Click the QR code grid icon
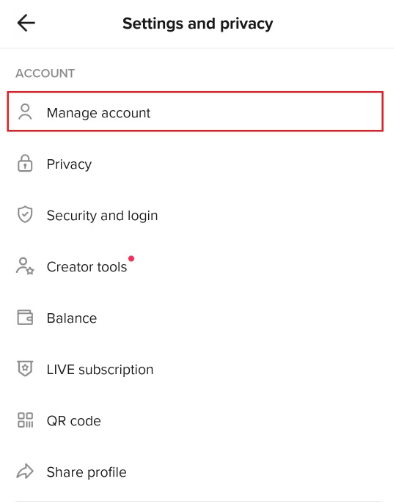Image resolution: width=394 pixels, height=503 pixels. click(25, 420)
